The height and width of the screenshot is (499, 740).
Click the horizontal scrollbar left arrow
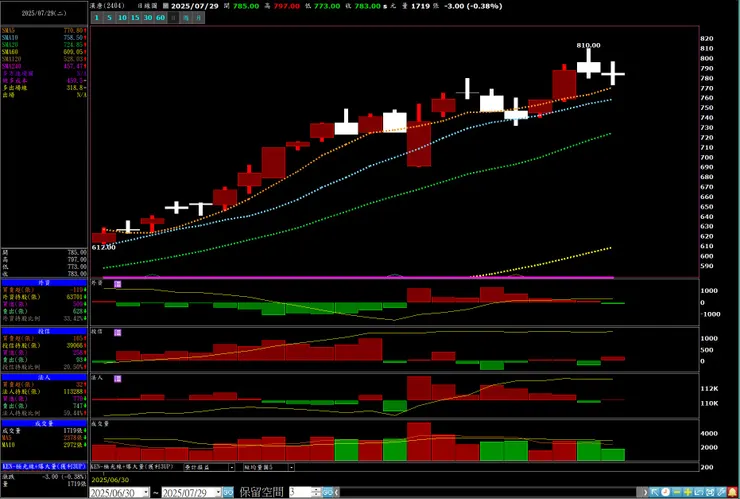337,492
